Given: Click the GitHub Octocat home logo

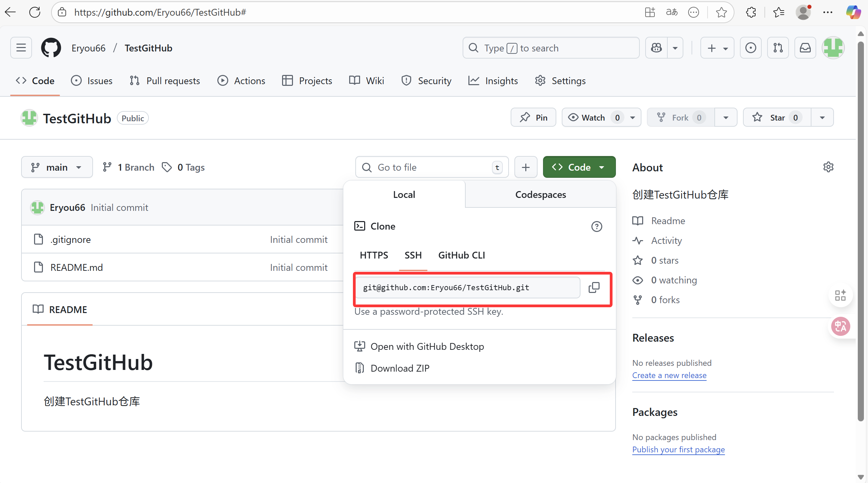Looking at the screenshot, I should [51, 48].
